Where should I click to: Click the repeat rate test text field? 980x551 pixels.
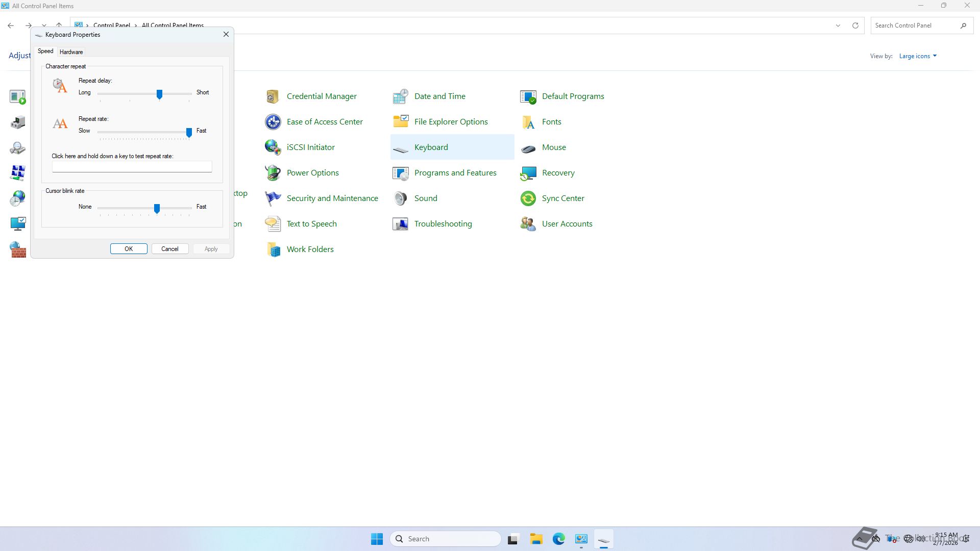pos(132,167)
